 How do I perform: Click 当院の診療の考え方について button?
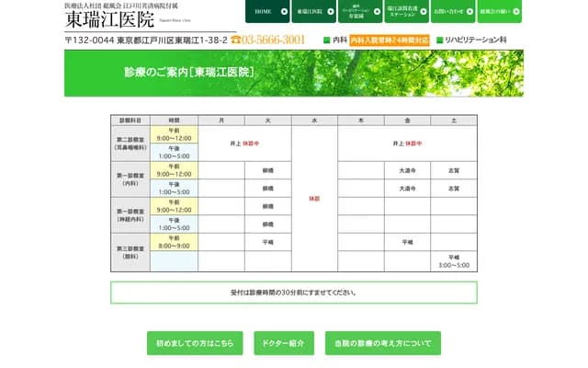382,343
